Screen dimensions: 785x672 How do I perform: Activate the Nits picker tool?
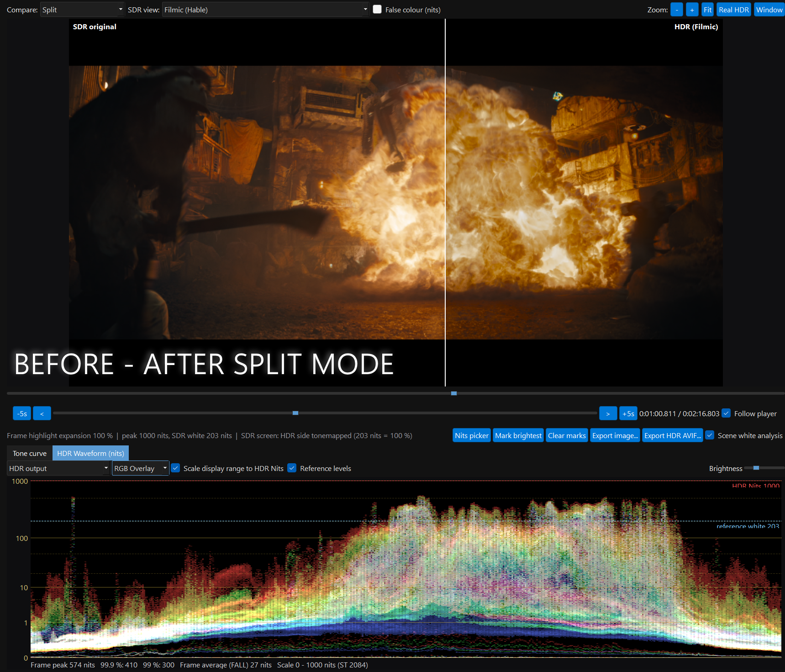tap(472, 435)
